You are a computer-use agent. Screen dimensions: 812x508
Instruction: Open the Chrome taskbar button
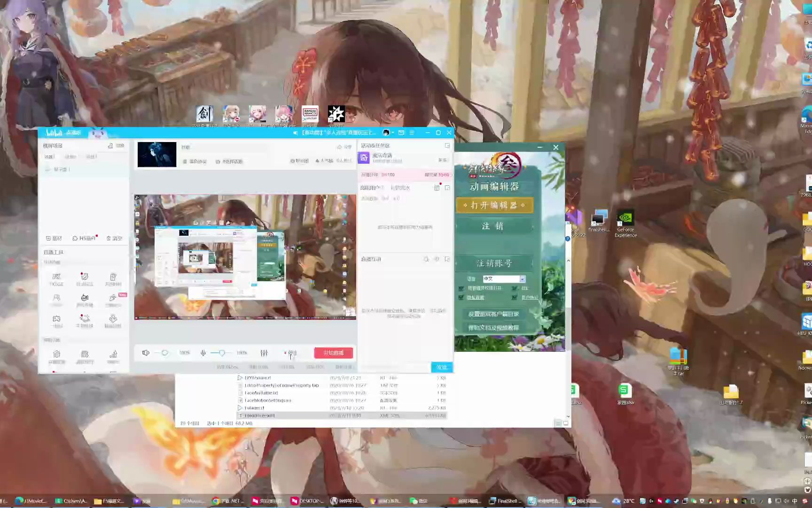[228, 501]
